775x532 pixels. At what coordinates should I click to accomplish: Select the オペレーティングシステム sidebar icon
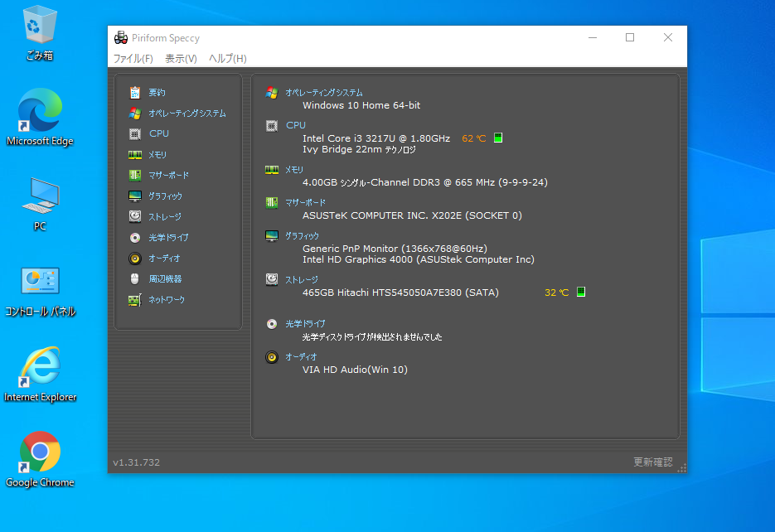pyautogui.click(x=135, y=114)
